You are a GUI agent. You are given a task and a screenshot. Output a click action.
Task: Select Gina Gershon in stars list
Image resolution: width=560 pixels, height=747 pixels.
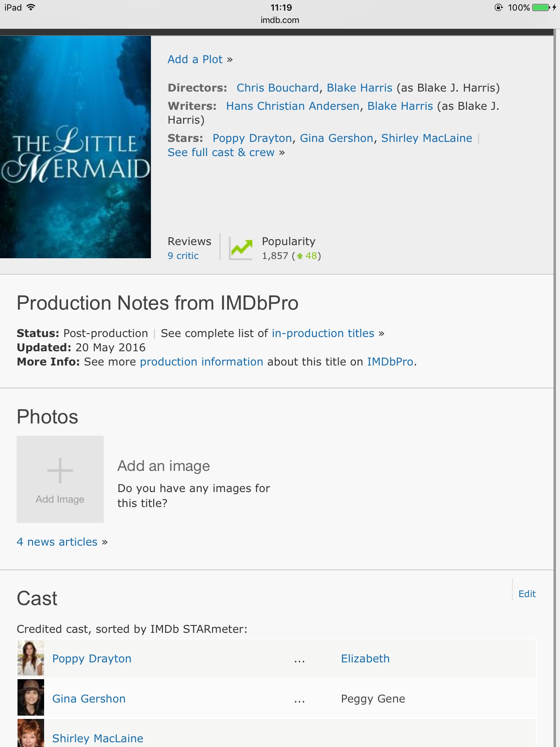click(337, 138)
